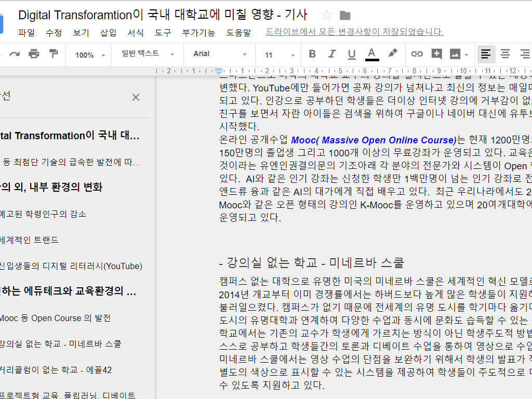The image size is (532, 399).
Task: Click the heading '- 강의실 없는 학교 - 미네르바 스쿨' in document
Action: click(x=312, y=262)
